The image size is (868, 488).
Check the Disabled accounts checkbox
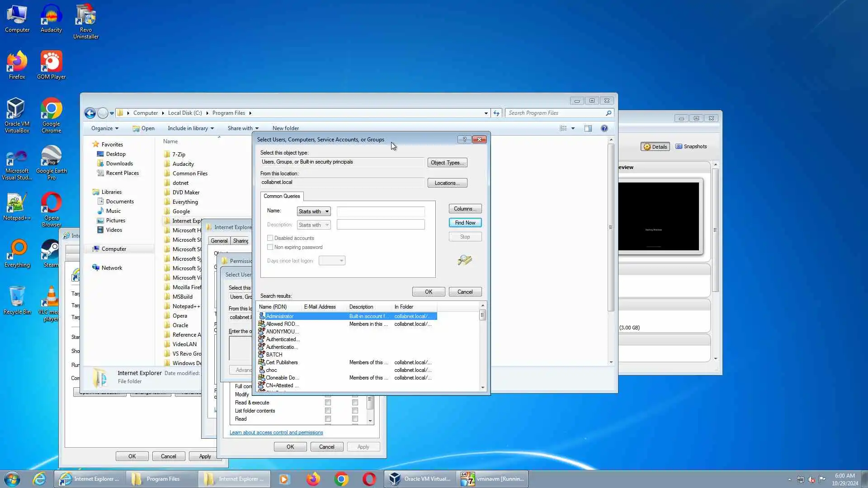pyautogui.click(x=270, y=238)
